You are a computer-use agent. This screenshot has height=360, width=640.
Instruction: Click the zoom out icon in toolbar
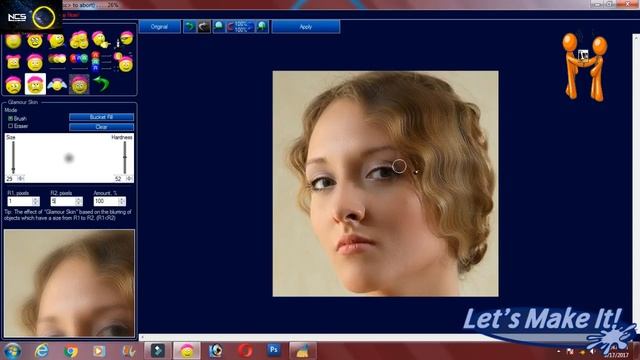tap(219, 27)
